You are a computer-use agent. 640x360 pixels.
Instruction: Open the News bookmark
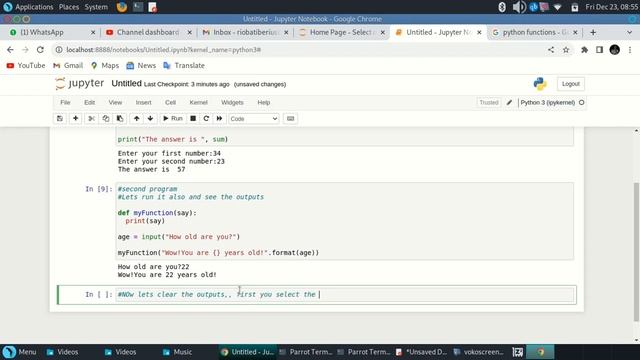[x=141, y=65]
